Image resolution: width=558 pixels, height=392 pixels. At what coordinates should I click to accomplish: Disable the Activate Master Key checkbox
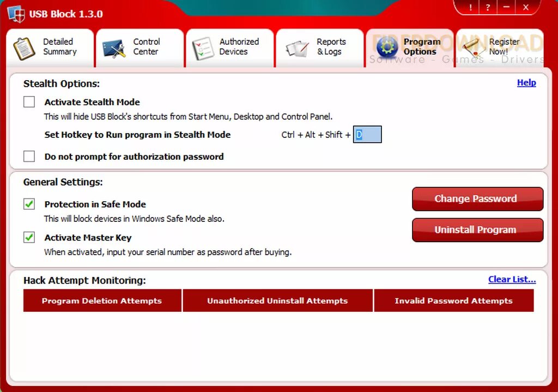point(29,237)
